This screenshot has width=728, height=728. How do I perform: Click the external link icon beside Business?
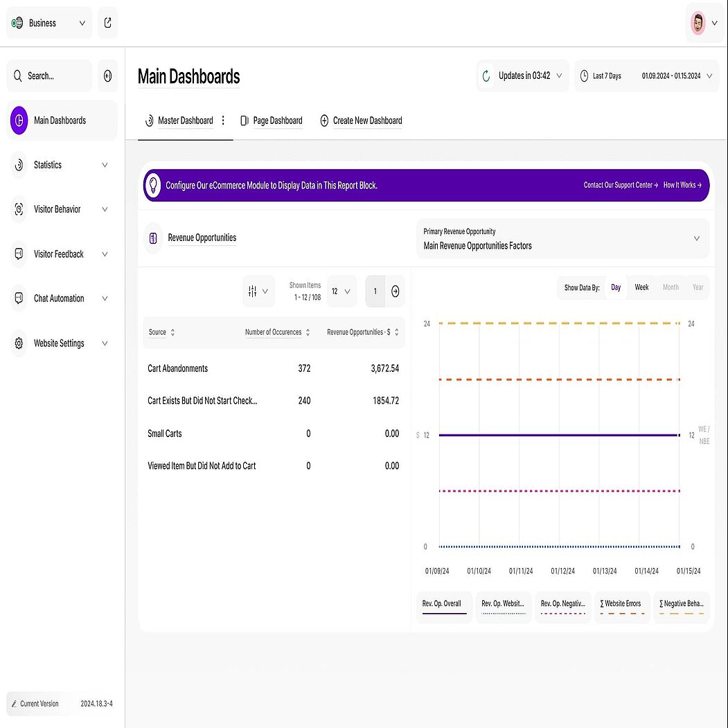(x=107, y=23)
